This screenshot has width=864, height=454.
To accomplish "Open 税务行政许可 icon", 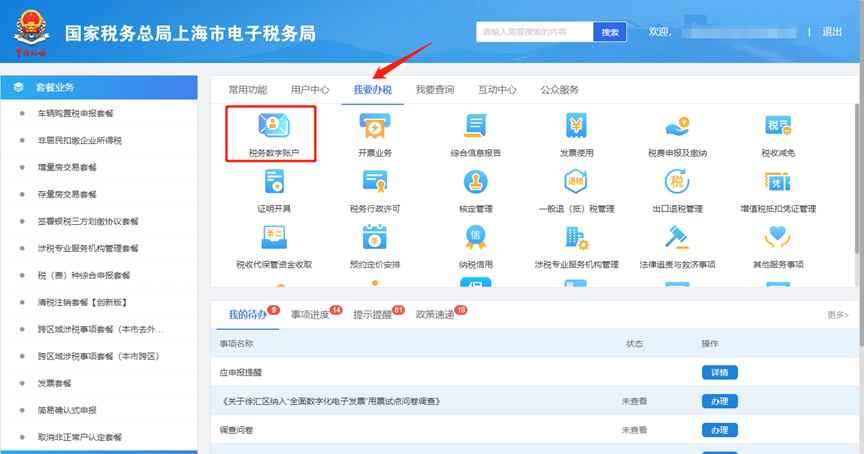I will click(x=375, y=182).
